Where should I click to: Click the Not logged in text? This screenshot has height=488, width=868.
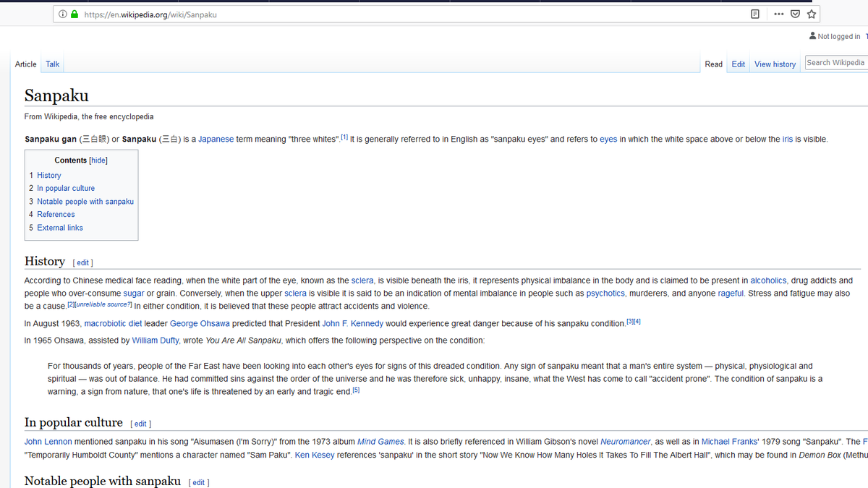839,36
